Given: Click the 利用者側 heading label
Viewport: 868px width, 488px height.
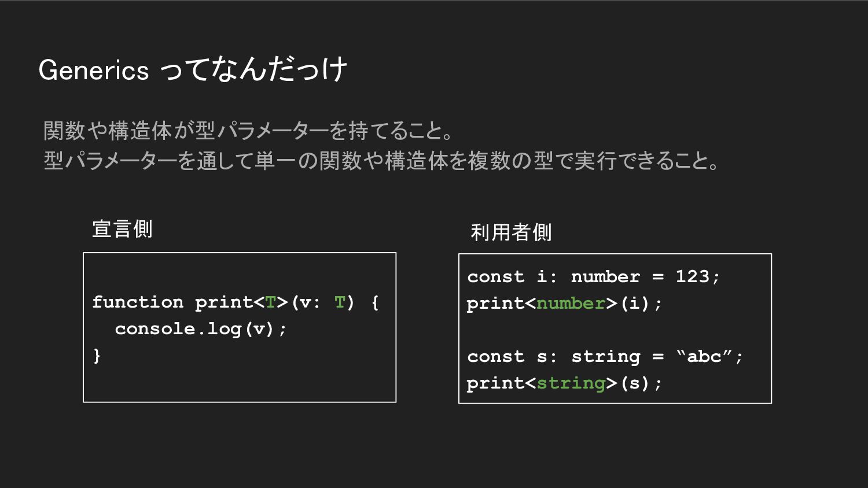Looking at the screenshot, I should (x=511, y=232).
